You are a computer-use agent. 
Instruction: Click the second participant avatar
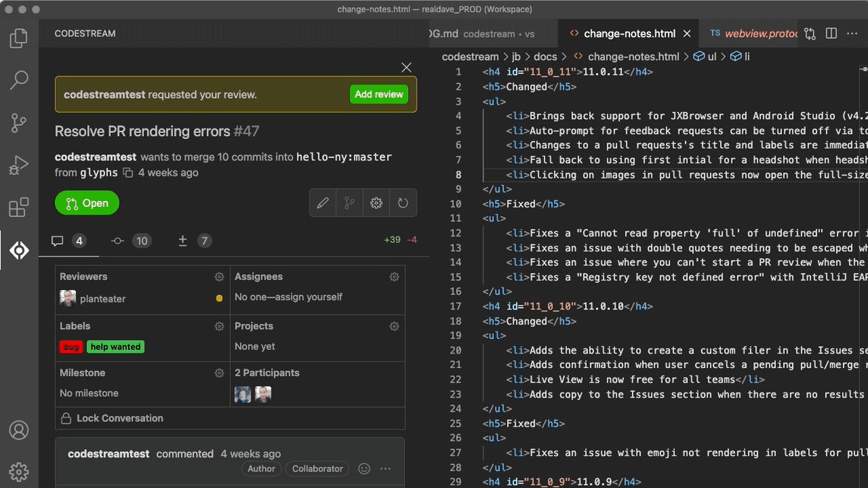click(x=263, y=394)
